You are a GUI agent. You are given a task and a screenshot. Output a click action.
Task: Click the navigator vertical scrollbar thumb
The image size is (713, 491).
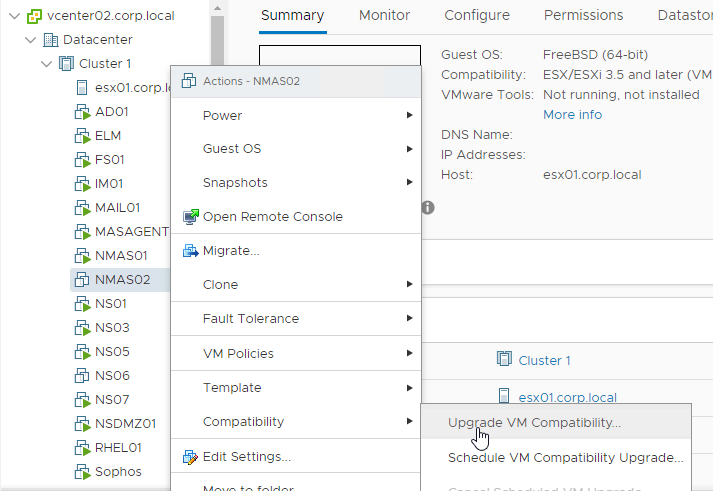point(217,41)
